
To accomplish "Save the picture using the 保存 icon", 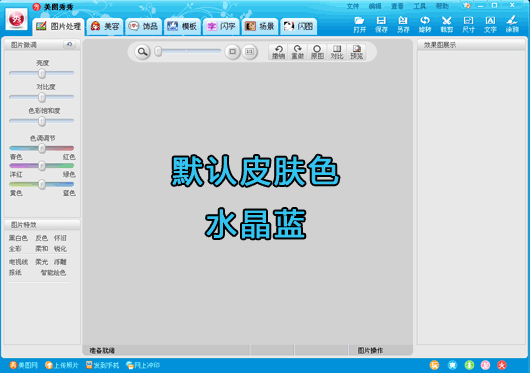I will (x=381, y=24).
